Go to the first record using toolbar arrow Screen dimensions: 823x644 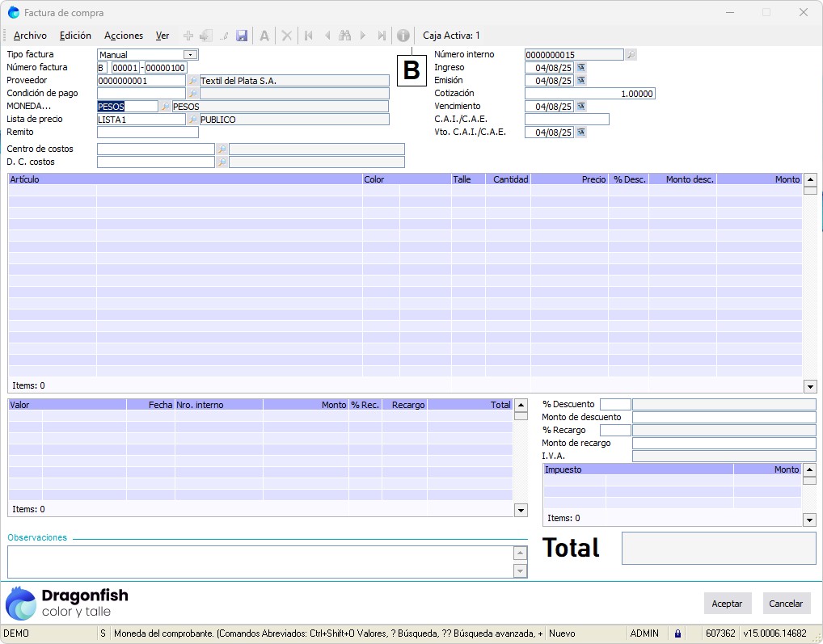[309, 36]
